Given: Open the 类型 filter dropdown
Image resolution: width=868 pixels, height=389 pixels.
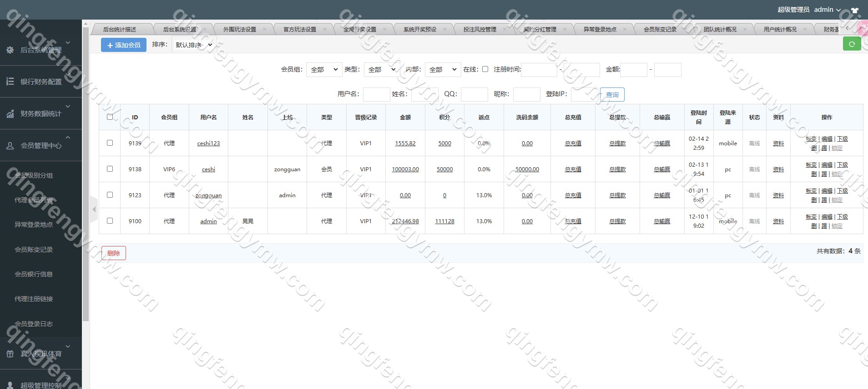Looking at the screenshot, I should click(382, 69).
